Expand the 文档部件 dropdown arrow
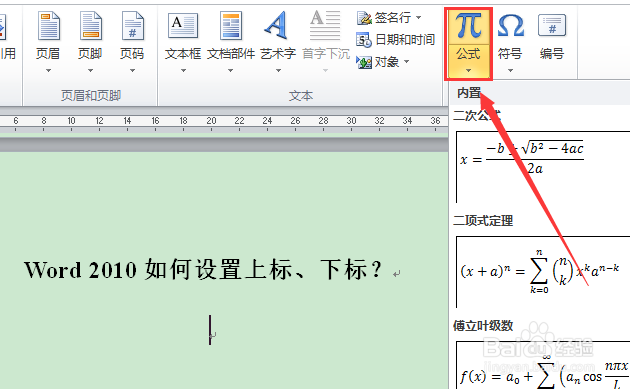Screen dimensions: 630x389 231,71
